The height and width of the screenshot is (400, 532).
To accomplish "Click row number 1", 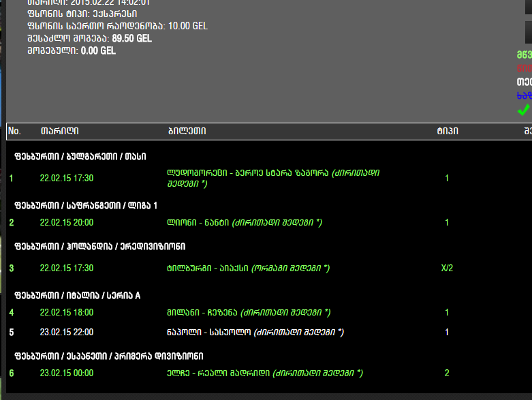I will [11, 178].
